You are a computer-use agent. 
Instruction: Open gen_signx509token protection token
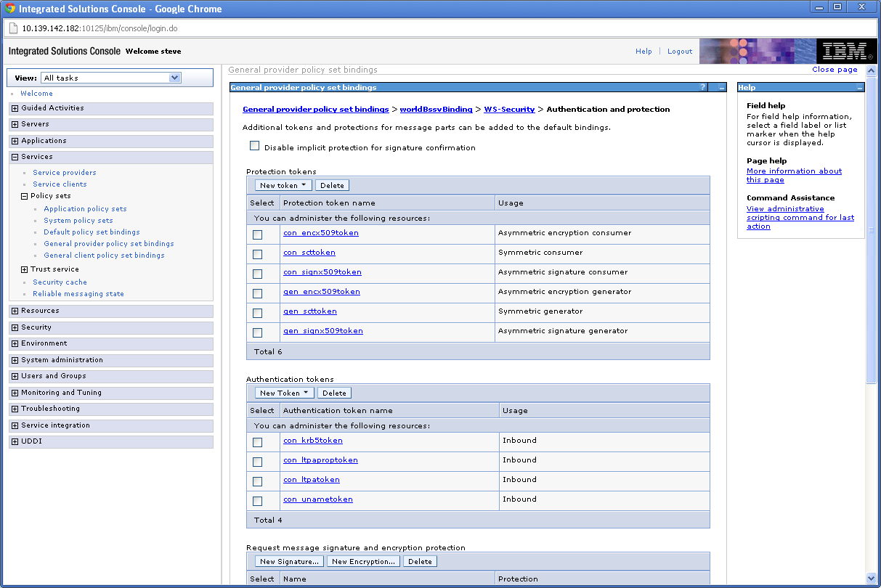pos(322,331)
